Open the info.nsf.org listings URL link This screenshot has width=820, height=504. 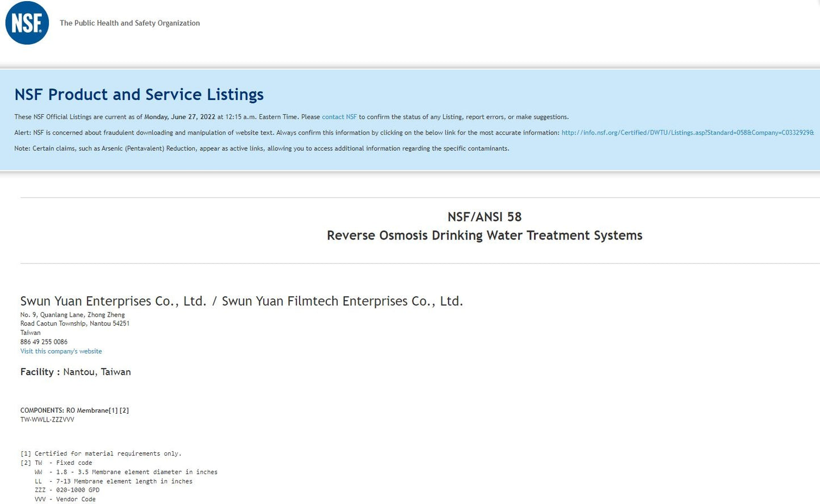687,133
